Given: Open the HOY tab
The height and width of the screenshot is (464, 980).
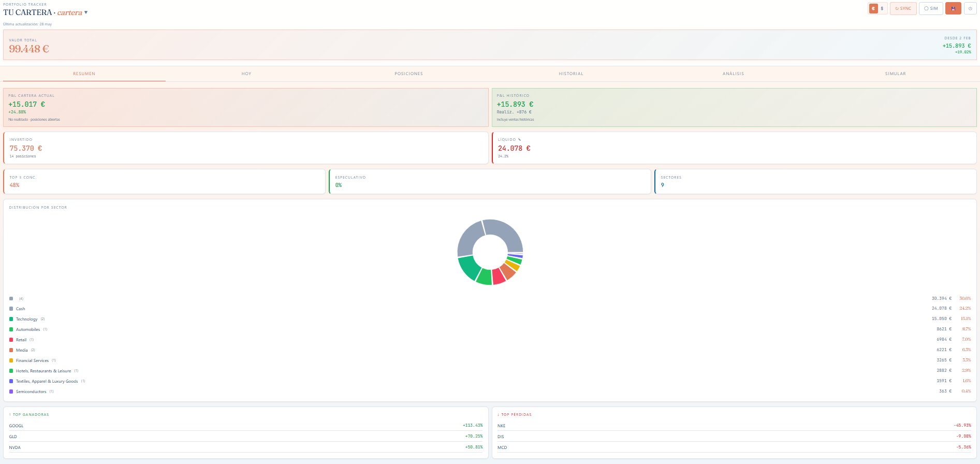Looking at the screenshot, I should pos(246,74).
